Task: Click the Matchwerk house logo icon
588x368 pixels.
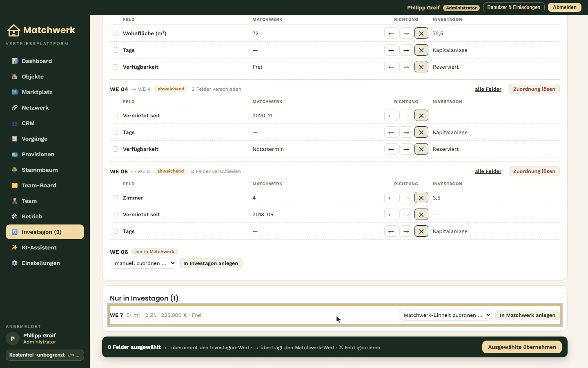Action: [x=13, y=30]
